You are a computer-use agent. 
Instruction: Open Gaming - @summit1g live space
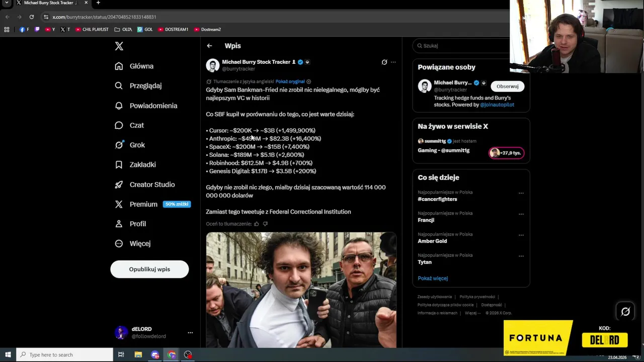pyautogui.click(x=443, y=150)
